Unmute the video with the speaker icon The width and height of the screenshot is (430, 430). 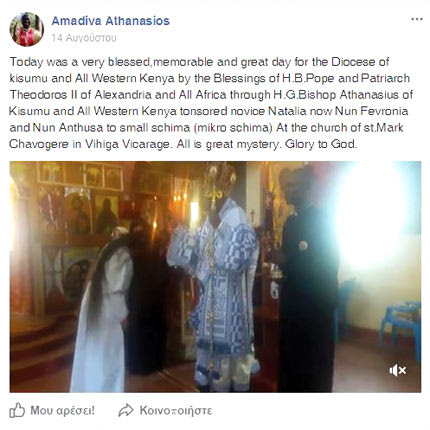(398, 370)
